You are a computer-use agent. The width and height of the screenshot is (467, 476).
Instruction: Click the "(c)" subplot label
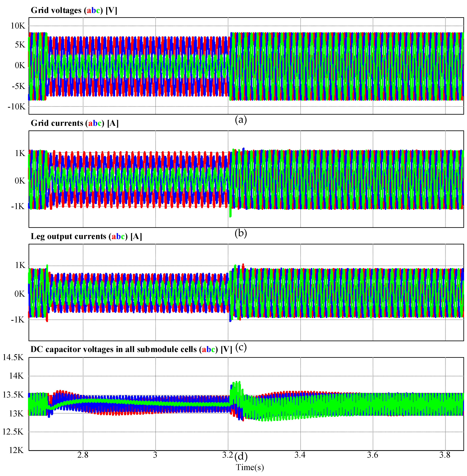coord(241,347)
